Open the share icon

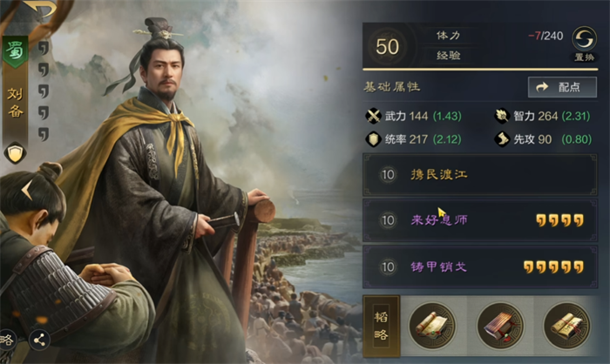(39, 340)
